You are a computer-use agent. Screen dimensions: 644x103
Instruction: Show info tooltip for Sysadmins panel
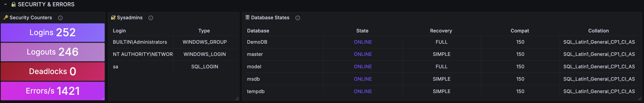(151, 18)
